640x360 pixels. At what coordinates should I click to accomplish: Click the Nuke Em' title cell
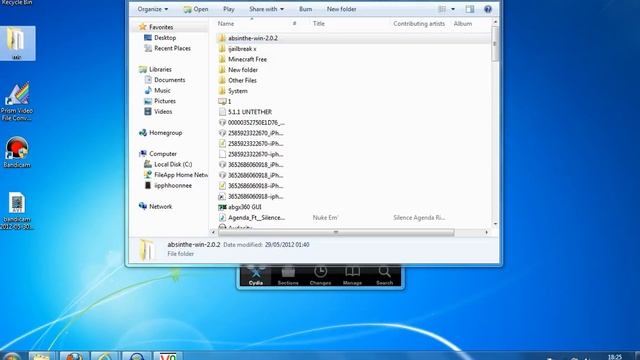pyautogui.click(x=325, y=218)
